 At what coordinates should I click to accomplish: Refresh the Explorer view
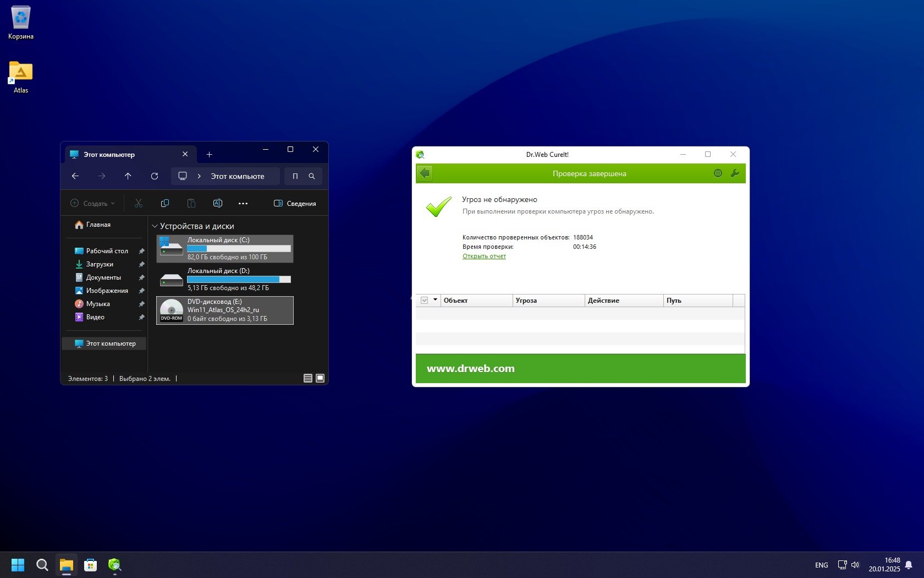point(155,176)
